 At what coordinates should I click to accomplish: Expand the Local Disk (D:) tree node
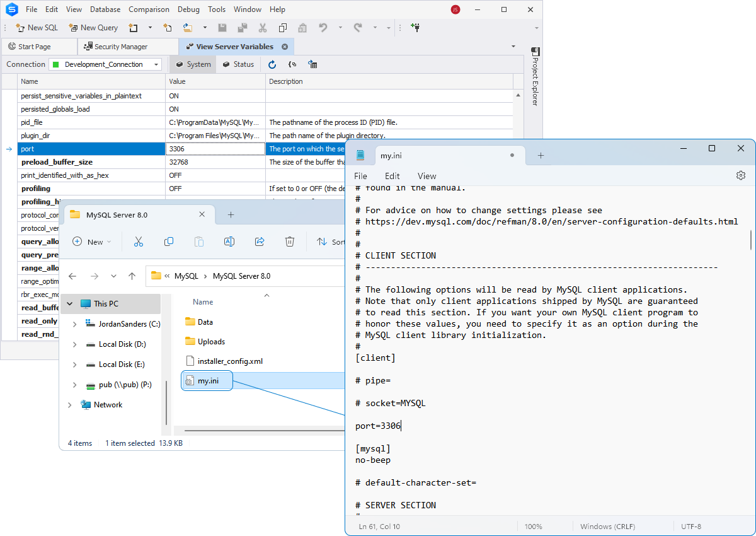click(x=75, y=344)
